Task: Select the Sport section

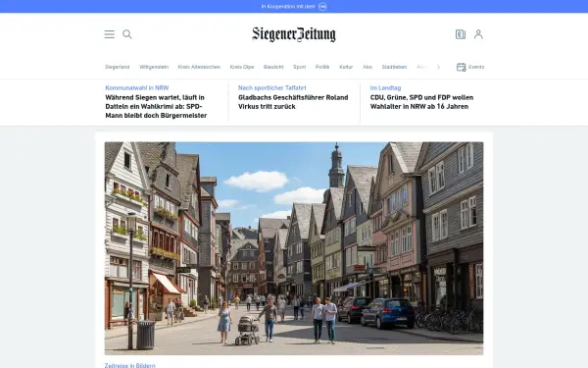Action: pyautogui.click(x=299, y=67)
